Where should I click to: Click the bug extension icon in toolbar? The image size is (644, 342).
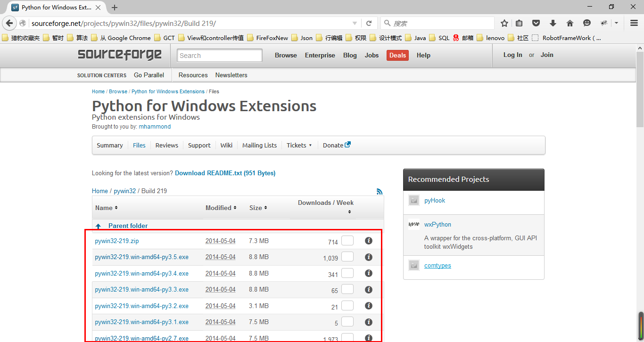pos(604,23)
